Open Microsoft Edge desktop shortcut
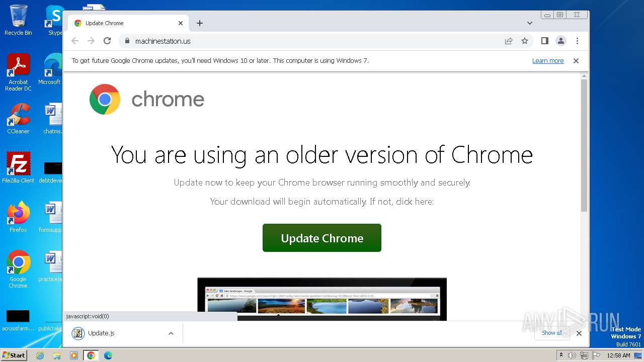The image size is (644, 362). point(50,69)
